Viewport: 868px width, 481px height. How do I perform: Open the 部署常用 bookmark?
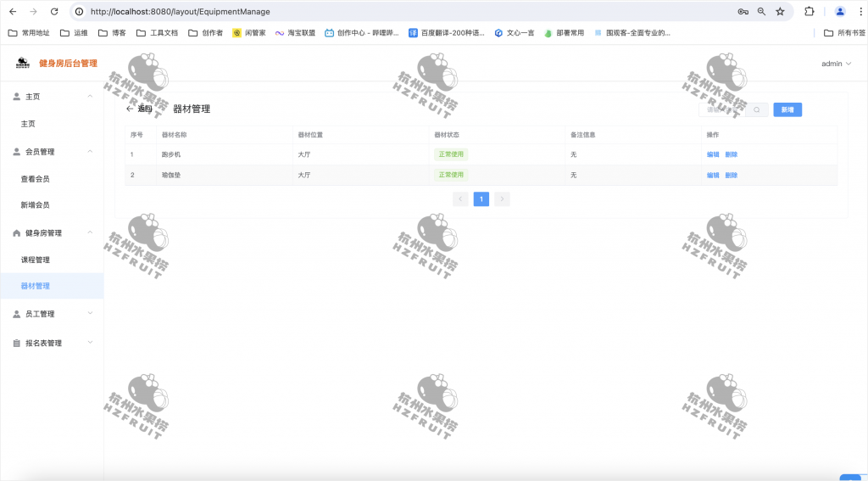click(x=564, y=33)
